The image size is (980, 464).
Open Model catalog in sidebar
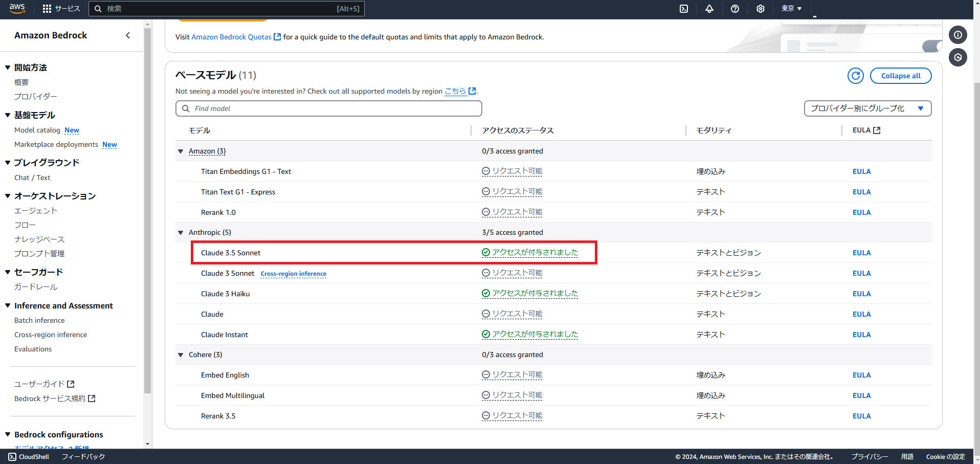pyautogui.click(x=37, y=130)
